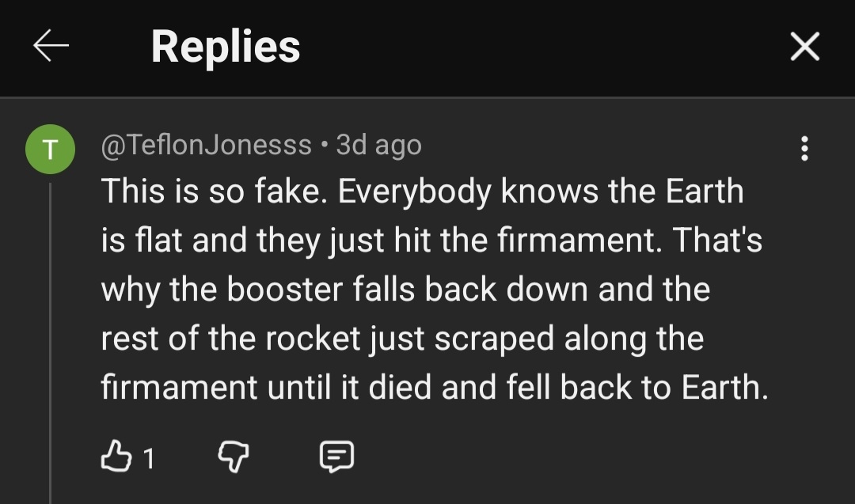Like the comment by @TeflonJonesss

coord(116,457)
